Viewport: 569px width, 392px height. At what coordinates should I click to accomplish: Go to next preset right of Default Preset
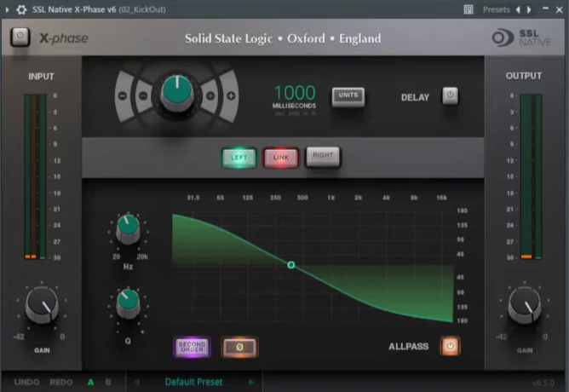pos(251,382)
